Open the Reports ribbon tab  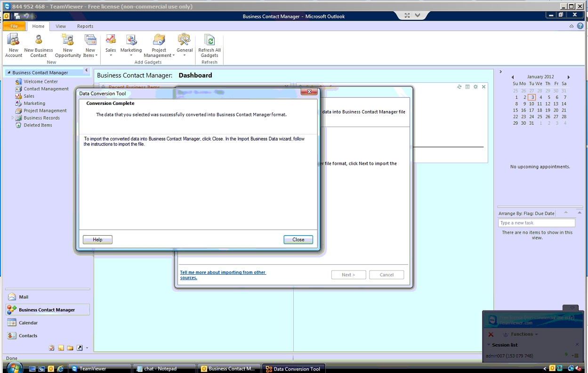(85, 26)
